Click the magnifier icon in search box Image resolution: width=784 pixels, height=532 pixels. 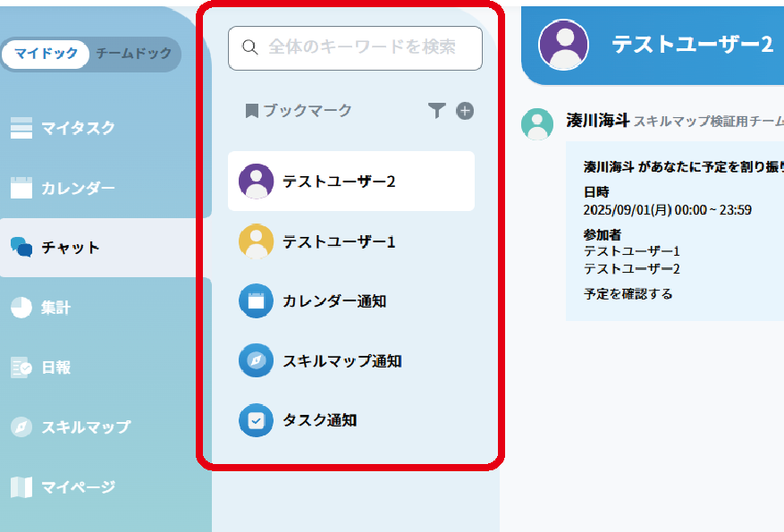(x=250, y=47)
